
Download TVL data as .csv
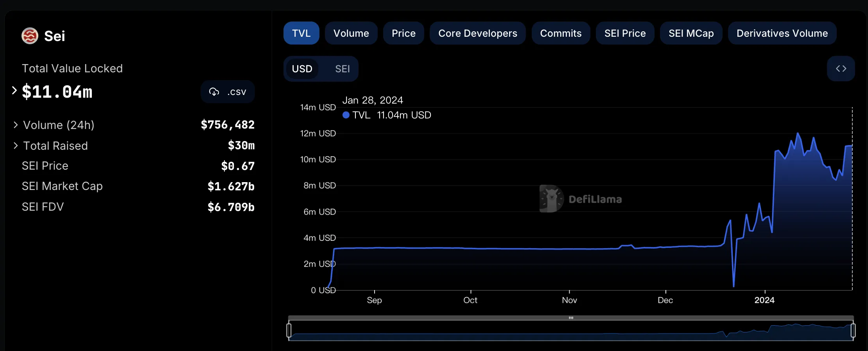click(228, 92)
